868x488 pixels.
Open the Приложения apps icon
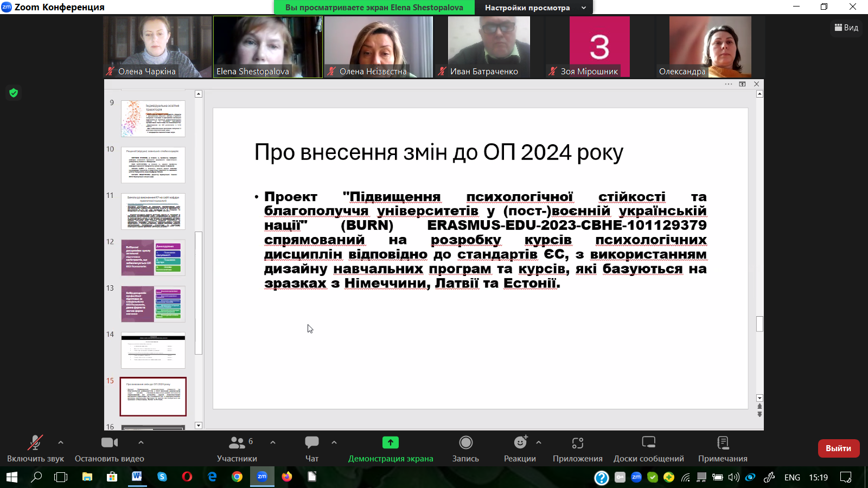click(x=577, y=443)
